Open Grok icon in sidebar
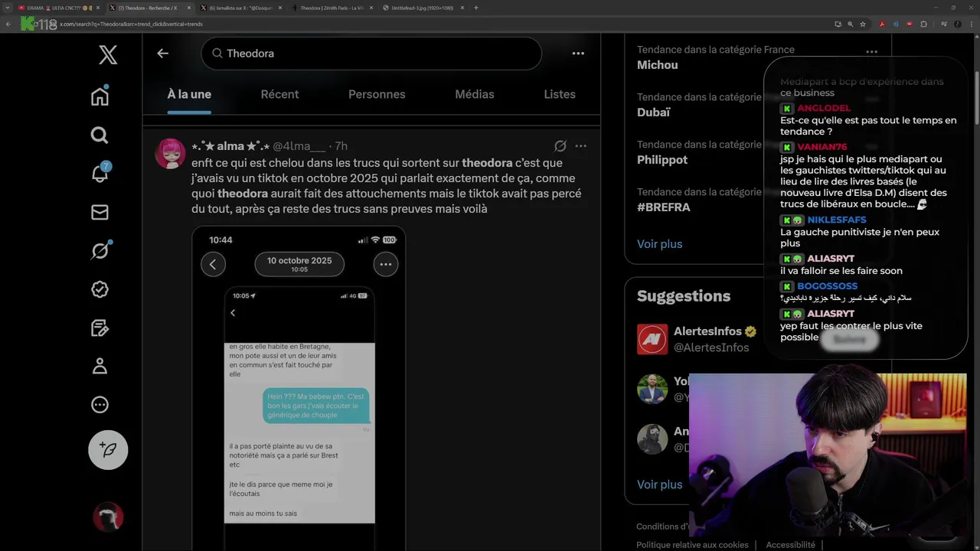980x551 pixels. [x=100, y=250]
